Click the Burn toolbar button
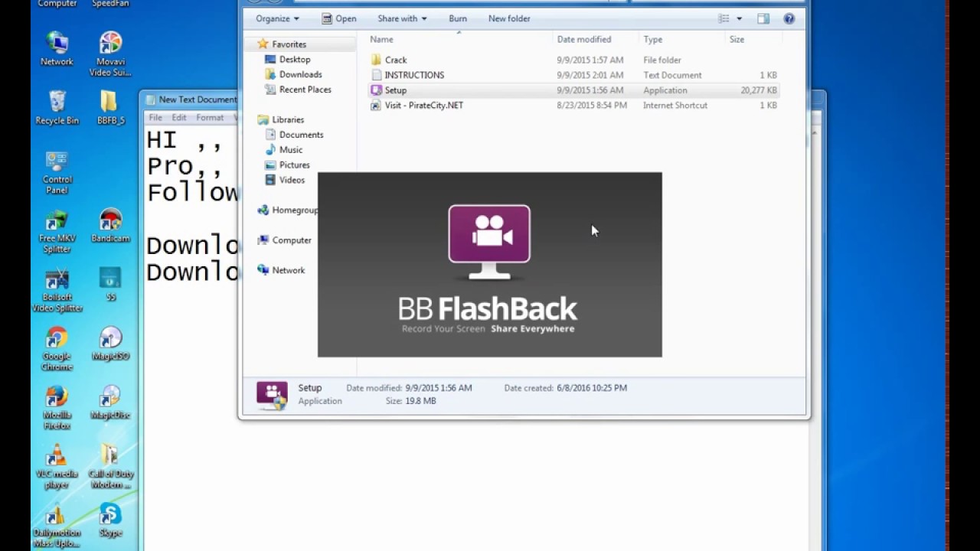 pyautogui.click(x=458, y=18)
